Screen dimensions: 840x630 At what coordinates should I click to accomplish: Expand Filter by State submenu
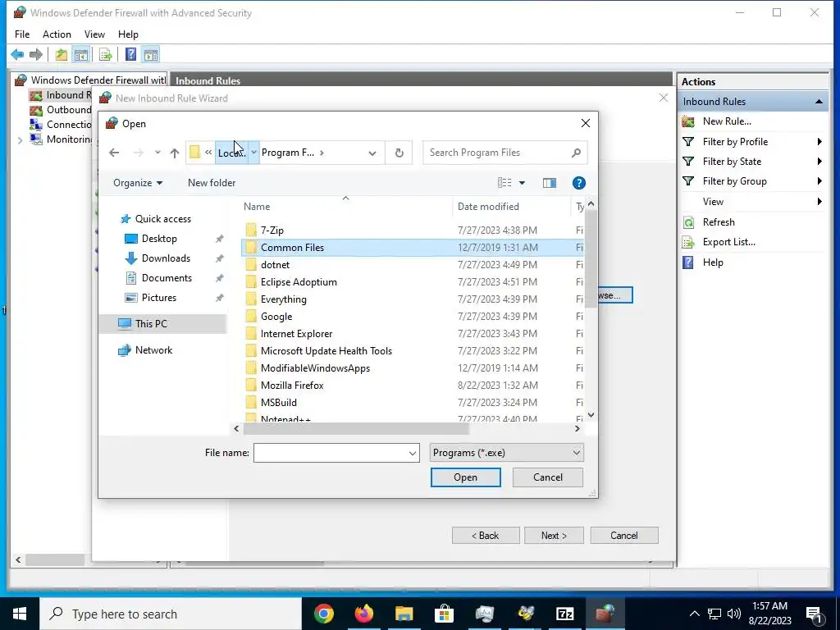(x=819, y=162)
